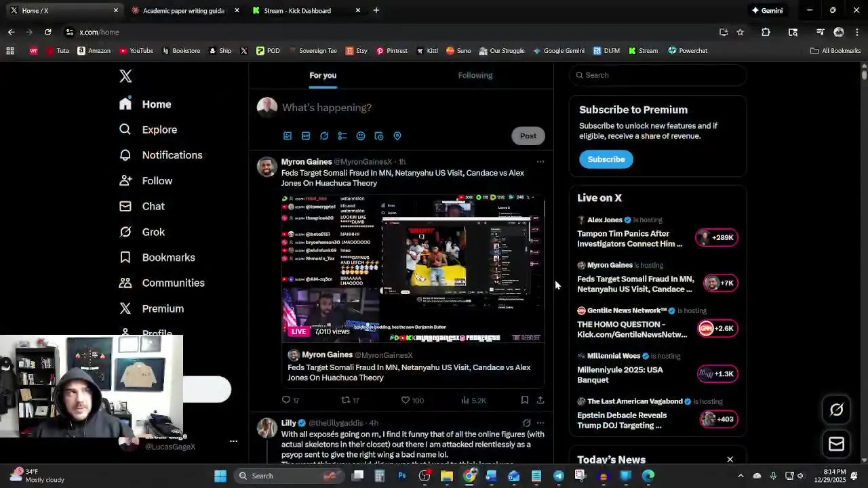This screenshot has height=488, width=868.
Task: Open Explore in X sidebar
Action: tap(148, 129)
